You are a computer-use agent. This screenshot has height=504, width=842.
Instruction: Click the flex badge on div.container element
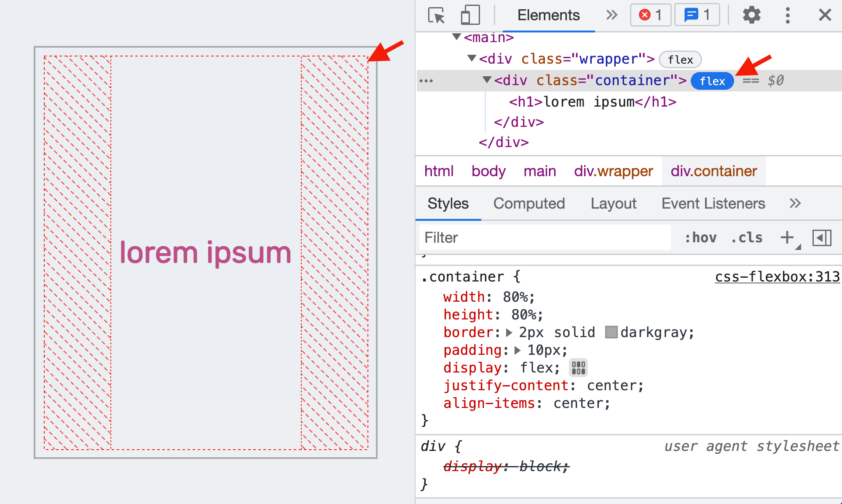pyautogui.click(x=713, y=80)
